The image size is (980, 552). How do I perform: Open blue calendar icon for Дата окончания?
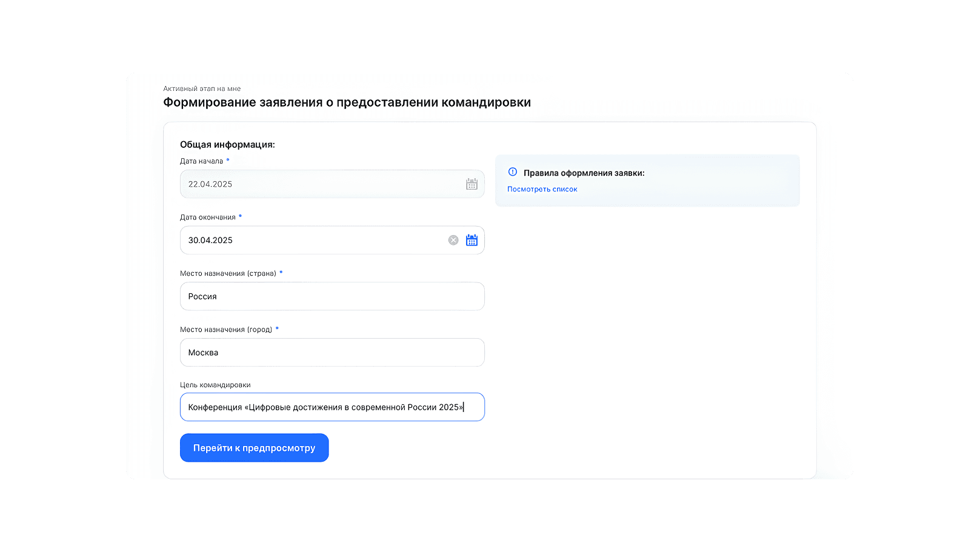click(x=472, y=241)
